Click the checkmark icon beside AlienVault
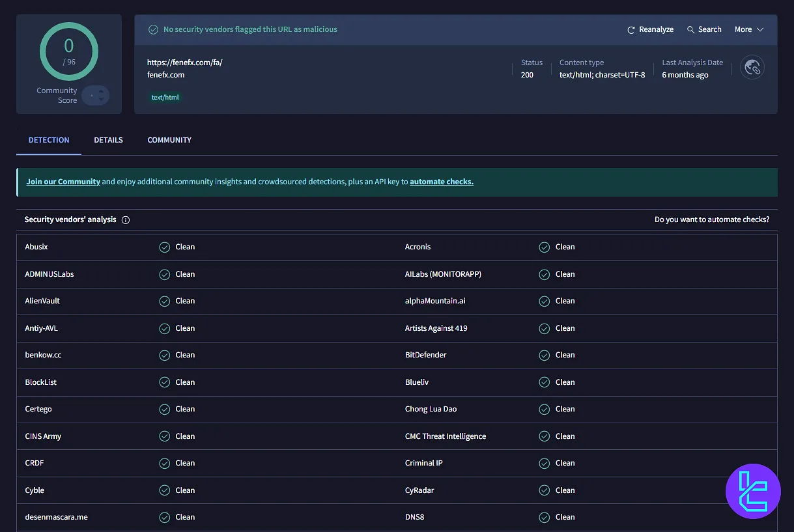Viewport: 794px width, 532px height. click(164, 301)
